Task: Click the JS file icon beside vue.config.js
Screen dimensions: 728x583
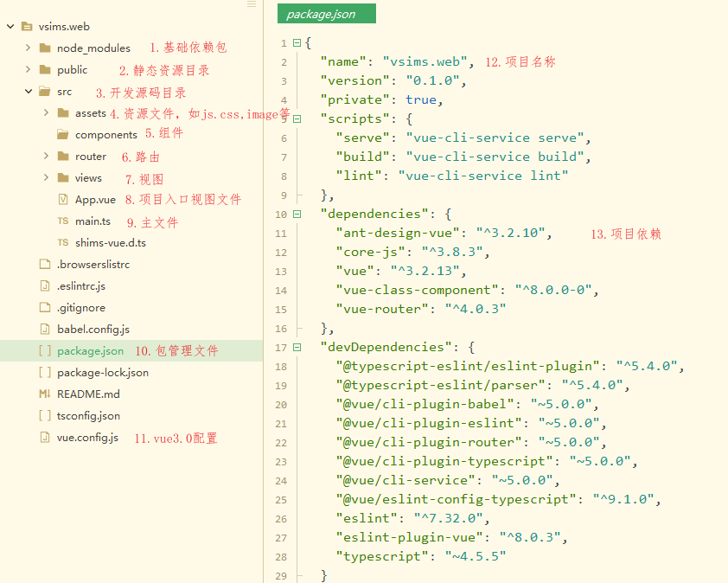Action: (x=45, y=438)
